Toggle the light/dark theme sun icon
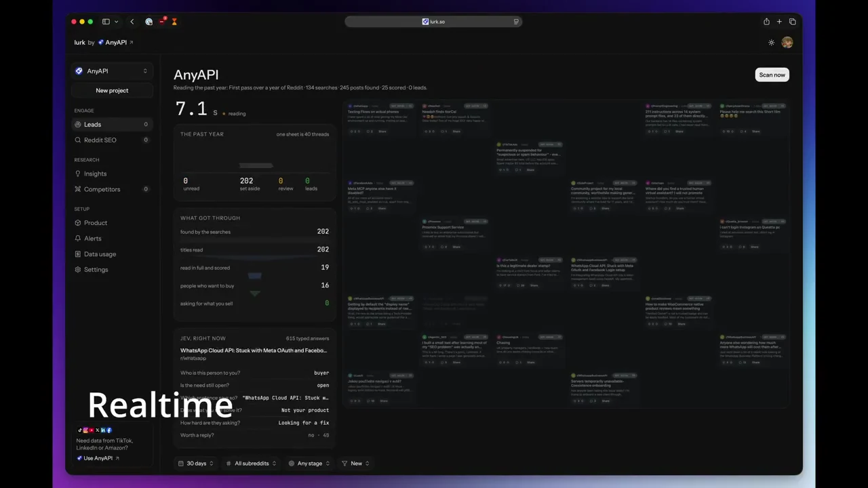The width and height of the screenshot is (868, 488). coord(771,43)
